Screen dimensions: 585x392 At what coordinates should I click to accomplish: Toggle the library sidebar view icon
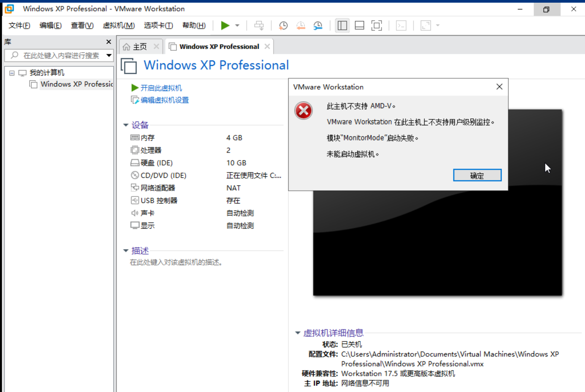click(x=342, y=25)
